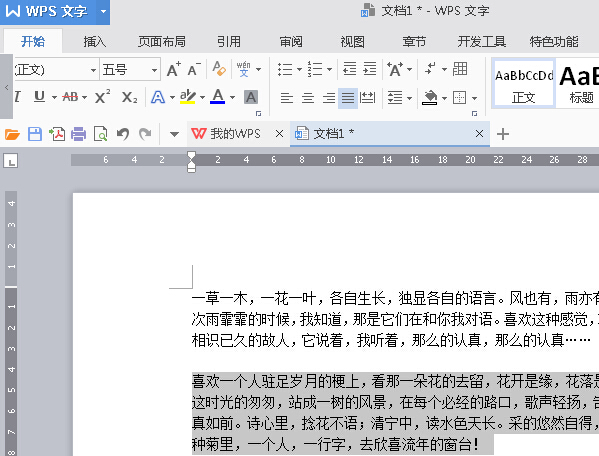Screen dimensions: 599x456
Task: Click the Undo arrow icon
Action: point(123,134)
